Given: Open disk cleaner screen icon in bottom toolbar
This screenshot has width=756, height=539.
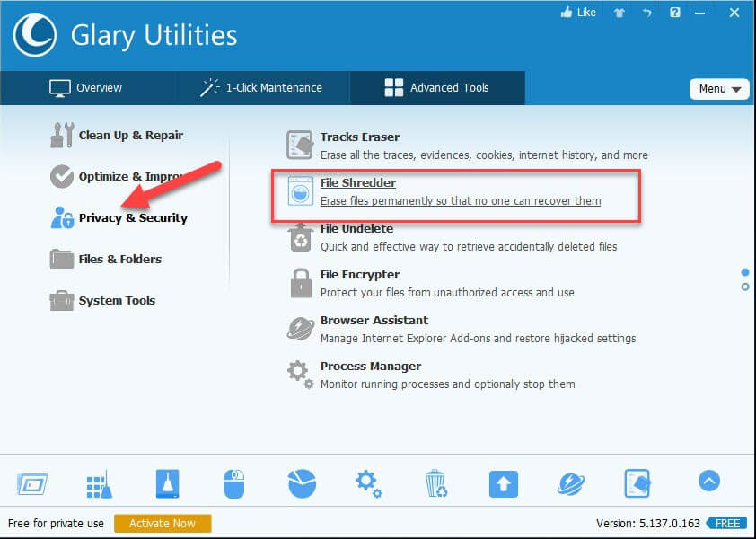Looking at the screenshot, I should click(32, 484).
